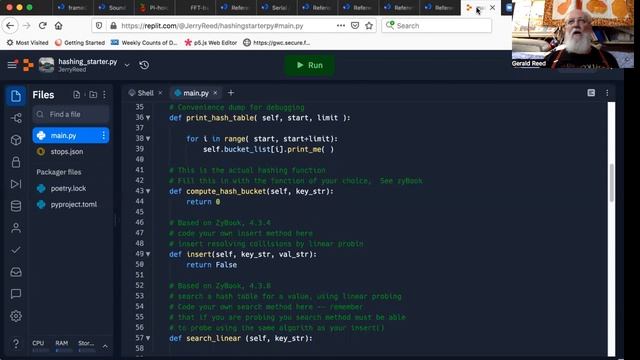Go to the browser home page
The width and height of the screenshot is (640, 360).
click(x=59, y=26)
